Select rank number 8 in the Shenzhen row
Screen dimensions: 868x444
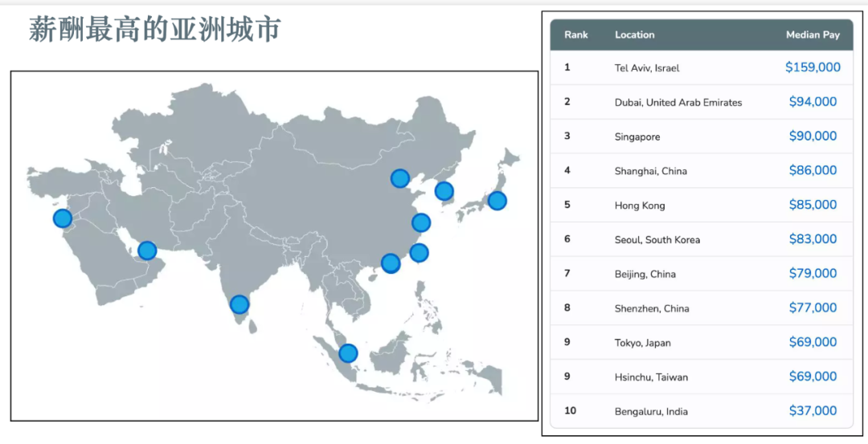click(567, 308)
